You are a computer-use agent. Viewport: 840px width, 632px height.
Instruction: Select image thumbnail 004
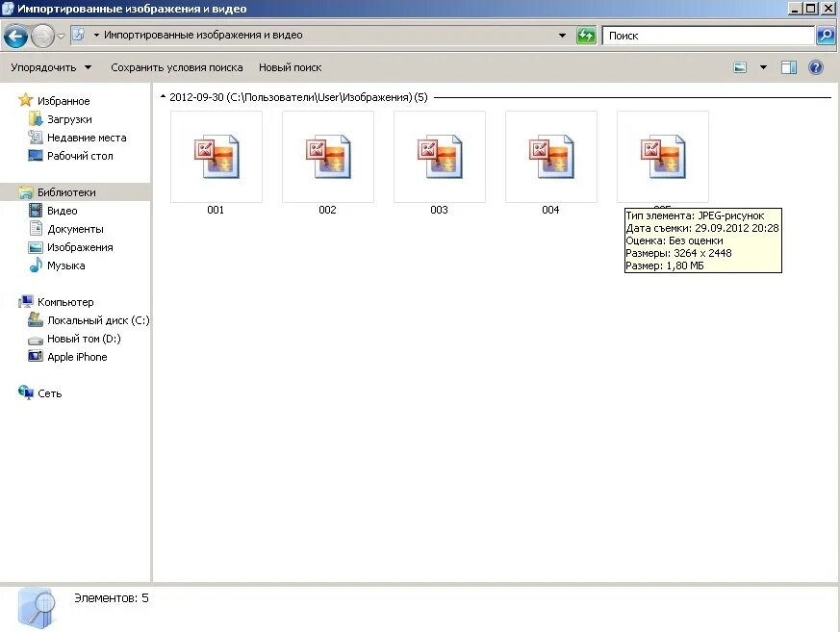click(x=551, y=157)
